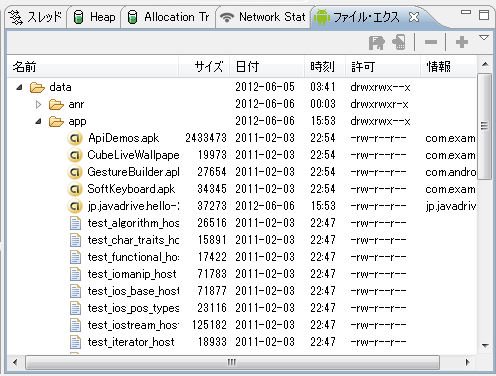Expand the anr folder
Viewport: 496px width, 376px height.
pyautogui.click(x=38, y=105)
